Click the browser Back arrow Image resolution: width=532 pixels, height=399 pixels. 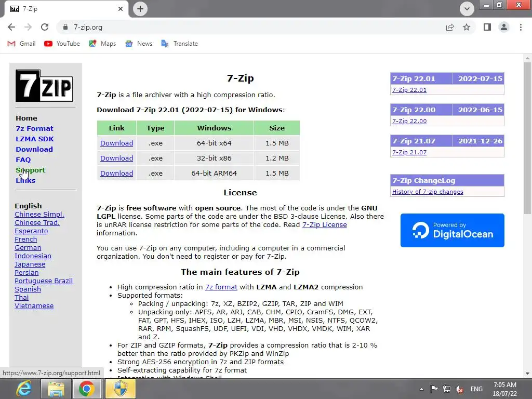coord(11,27)
